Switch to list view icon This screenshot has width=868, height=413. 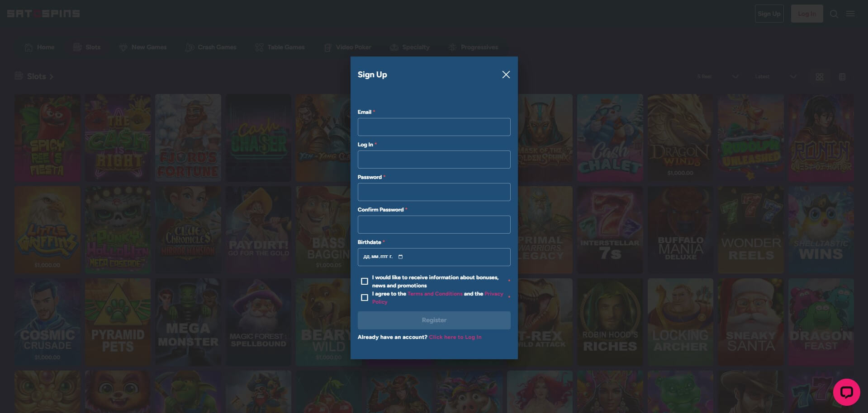point(842,77)
